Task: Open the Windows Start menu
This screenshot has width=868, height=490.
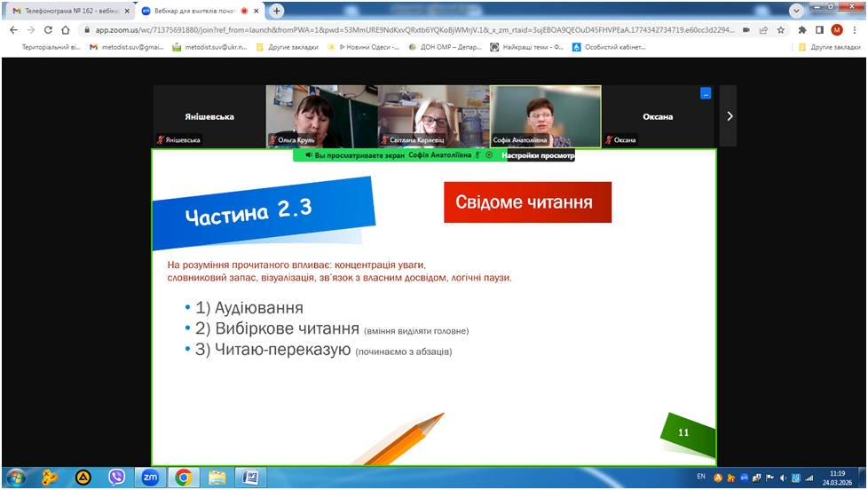Action: click(16, 478)
